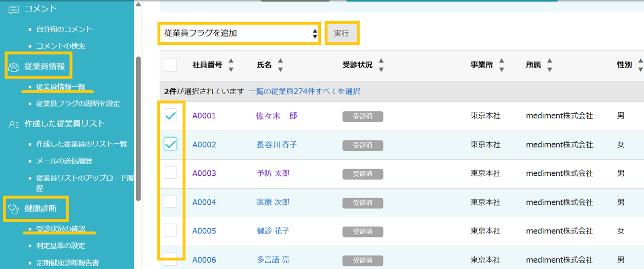Open 受診状況の確認 menu item

tap(61, 229)
